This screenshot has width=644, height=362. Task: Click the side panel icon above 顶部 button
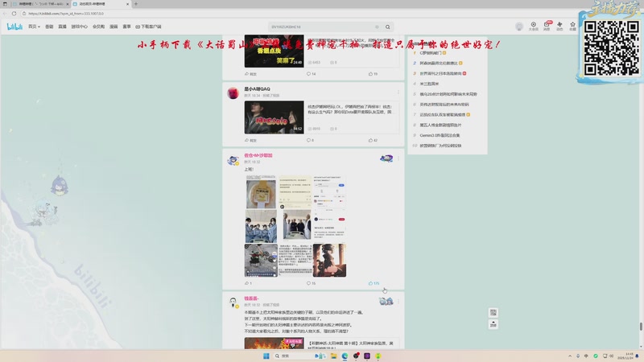(x=493, y=313)
